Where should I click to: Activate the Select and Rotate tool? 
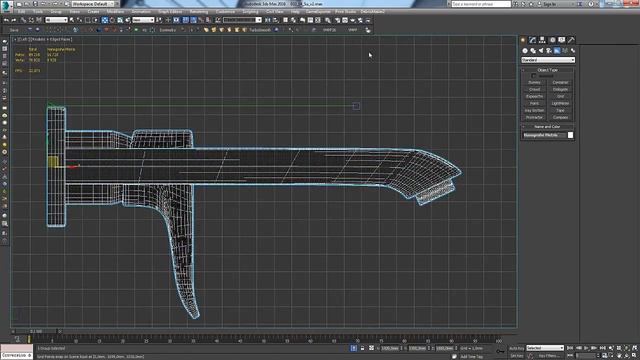click(x=112, y=20)
